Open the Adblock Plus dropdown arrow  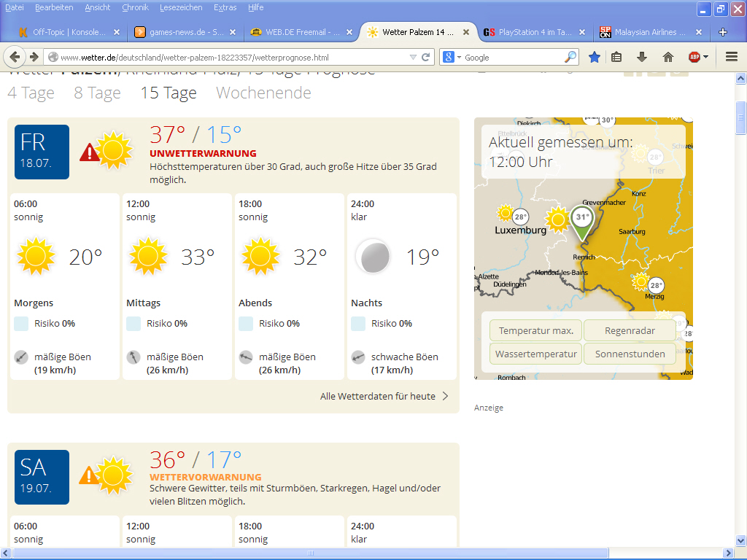[705, 57]
